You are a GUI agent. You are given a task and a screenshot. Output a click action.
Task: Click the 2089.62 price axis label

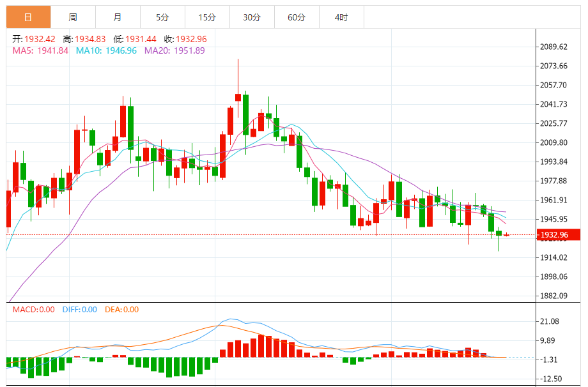pos(553,47)
